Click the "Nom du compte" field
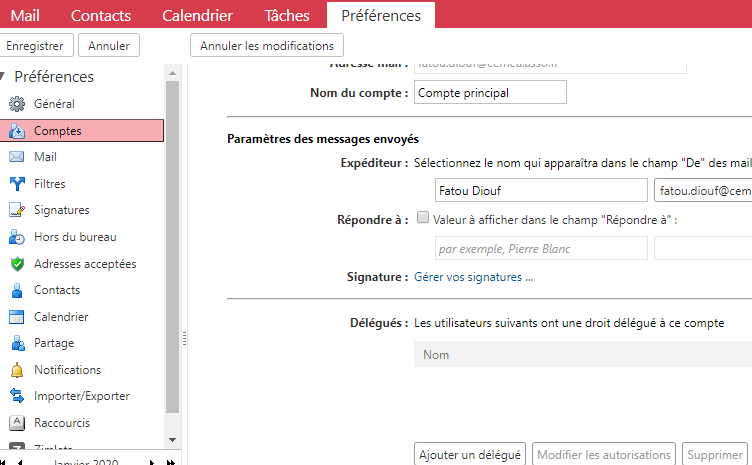The image size is (752, 465). (490, 92)
